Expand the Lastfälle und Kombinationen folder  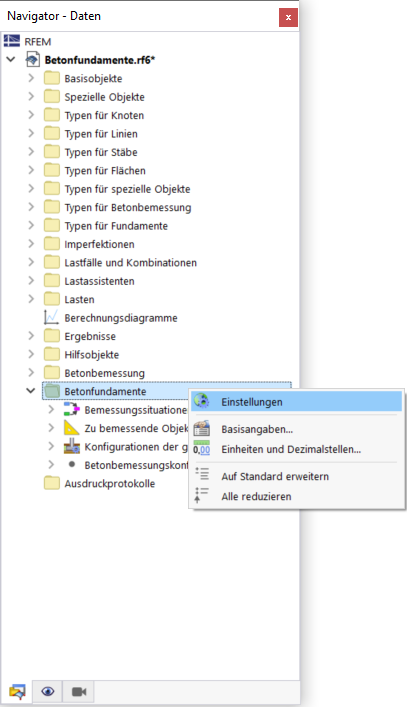coord(31,262)
